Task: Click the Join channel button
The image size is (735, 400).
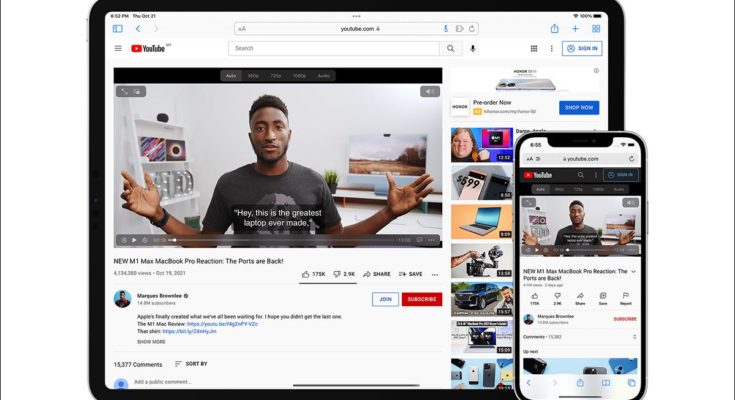Action: (x=385, y=299)
